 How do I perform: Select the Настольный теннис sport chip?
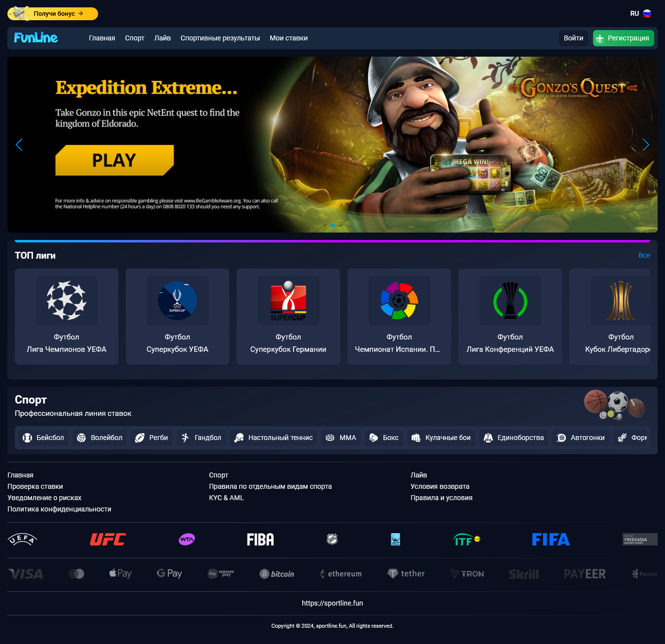pos(274,438)
